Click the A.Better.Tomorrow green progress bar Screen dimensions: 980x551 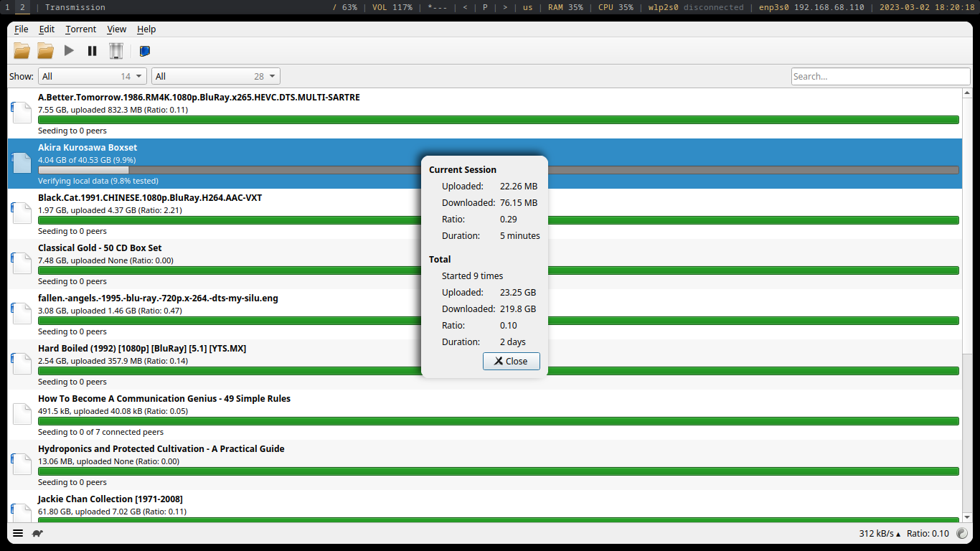pyautogui.click(x=499, y=120)
